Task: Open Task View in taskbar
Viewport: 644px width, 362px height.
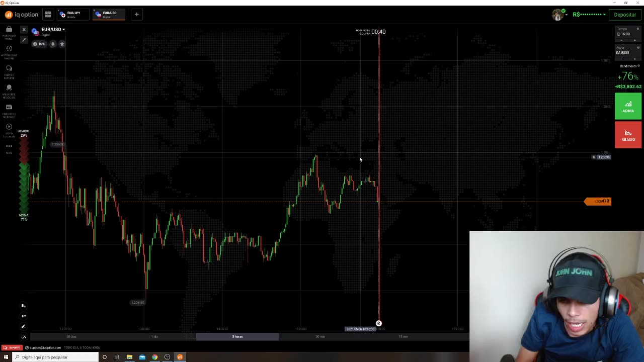Action: [117, 357]
